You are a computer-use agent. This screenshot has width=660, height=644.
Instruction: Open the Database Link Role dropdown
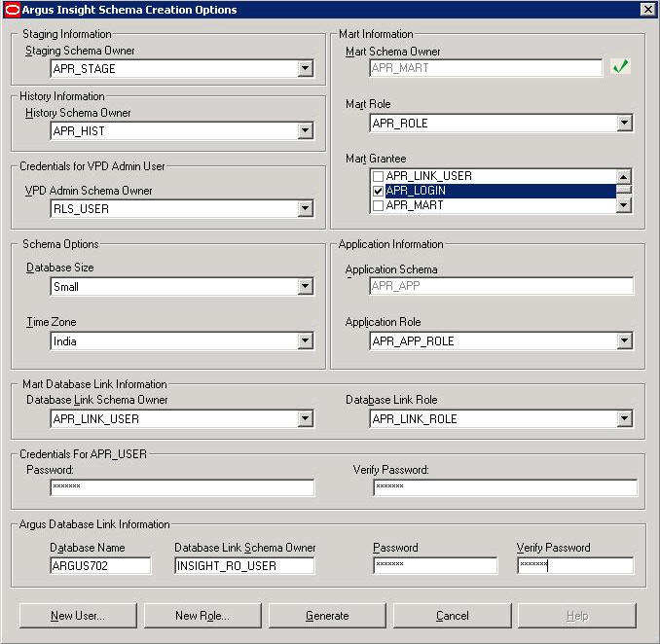tap(625, 418)
